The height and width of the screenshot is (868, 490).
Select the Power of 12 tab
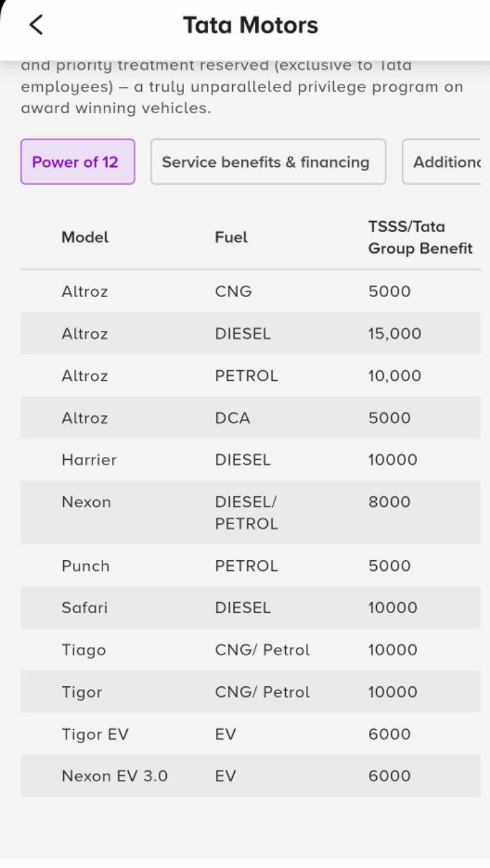click(77, 162)
